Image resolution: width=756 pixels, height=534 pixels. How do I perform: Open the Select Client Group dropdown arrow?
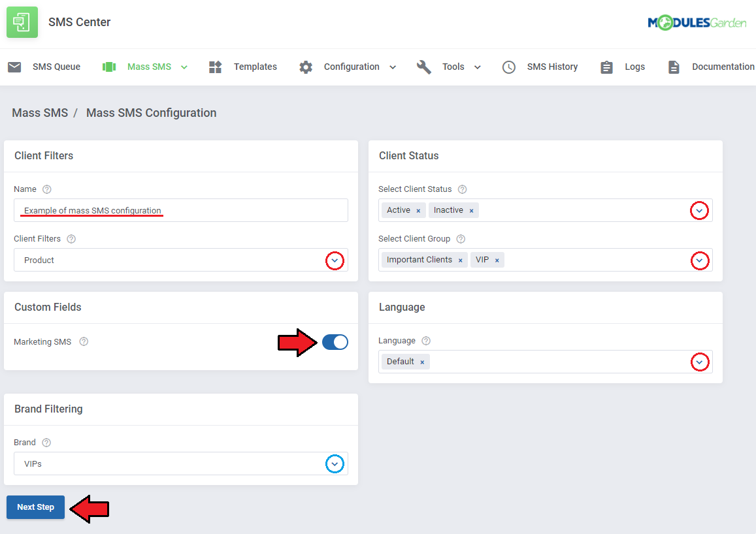(x=700, y=260)
